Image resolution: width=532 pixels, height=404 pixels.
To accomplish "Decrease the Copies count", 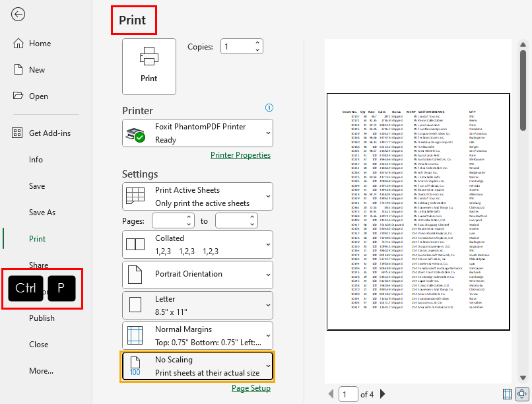I will (257, 50).
